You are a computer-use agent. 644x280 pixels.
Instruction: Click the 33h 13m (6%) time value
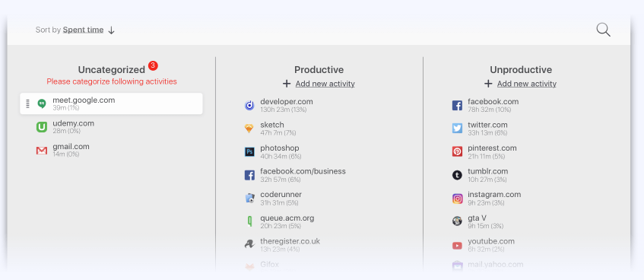[487, 133]
